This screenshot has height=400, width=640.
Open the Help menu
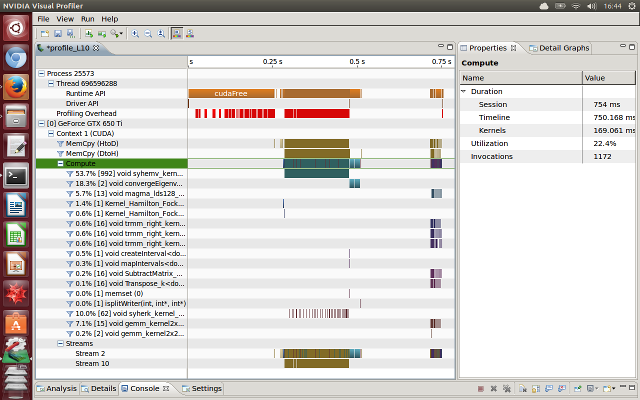[x=109, y=19]
